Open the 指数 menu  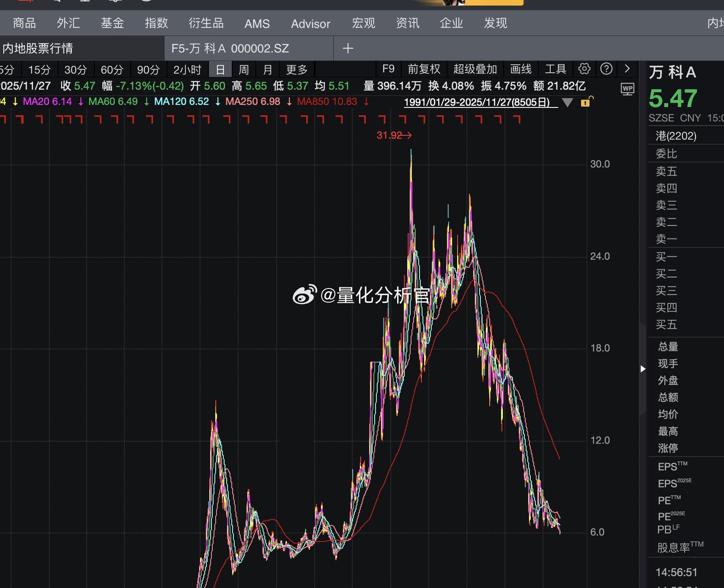(156, 23)
